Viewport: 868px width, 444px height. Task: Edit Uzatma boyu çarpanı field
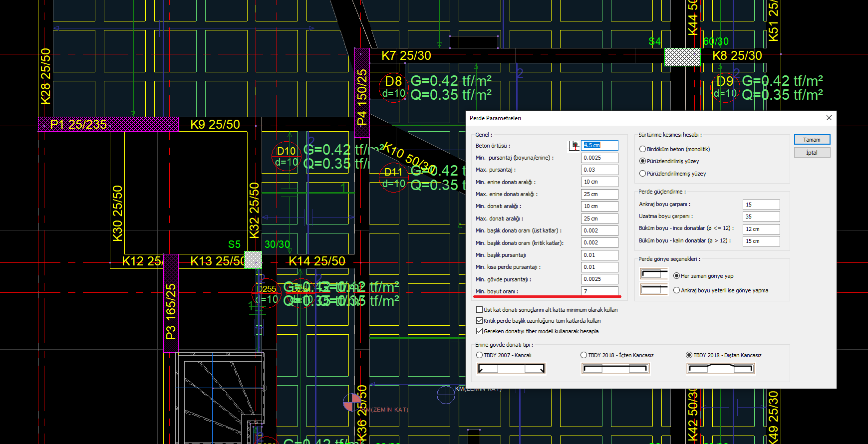761,217
